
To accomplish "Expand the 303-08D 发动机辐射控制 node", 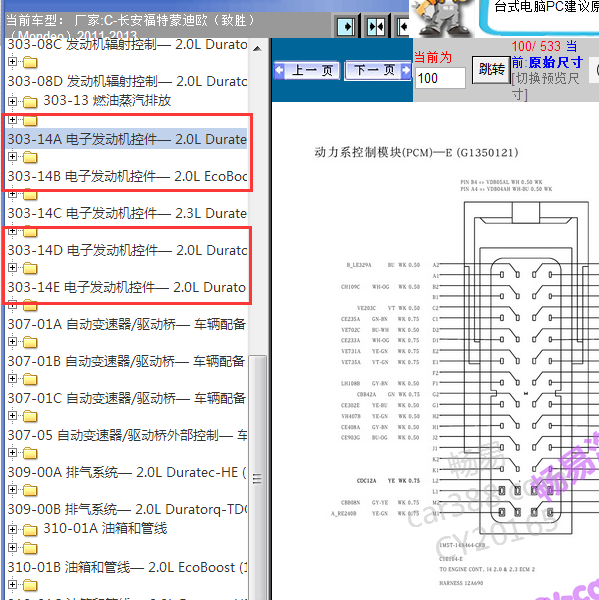I will point(12,61).
